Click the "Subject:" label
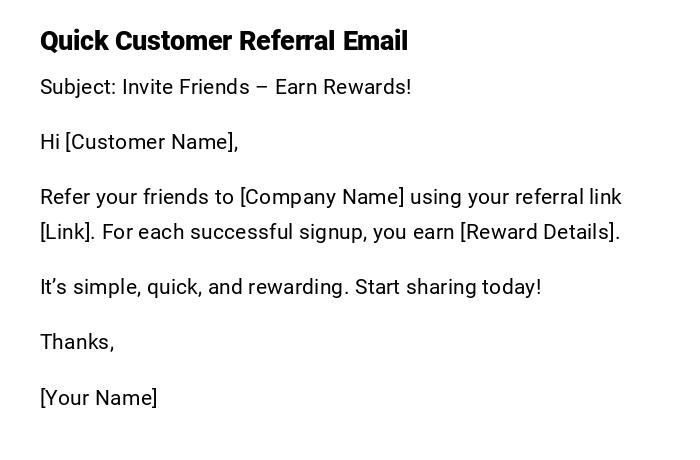700x460 pixels. pos(78,87)
